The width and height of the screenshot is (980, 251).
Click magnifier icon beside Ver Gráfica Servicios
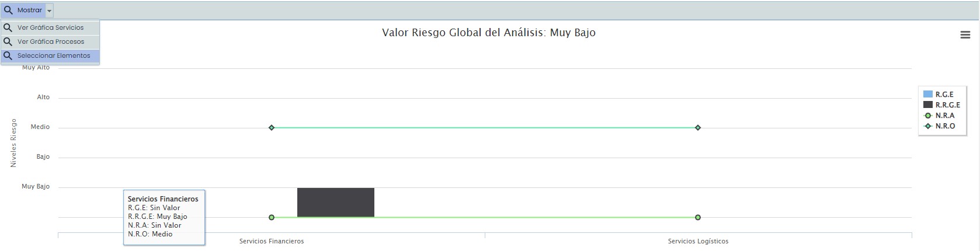(x=8, y=27)
